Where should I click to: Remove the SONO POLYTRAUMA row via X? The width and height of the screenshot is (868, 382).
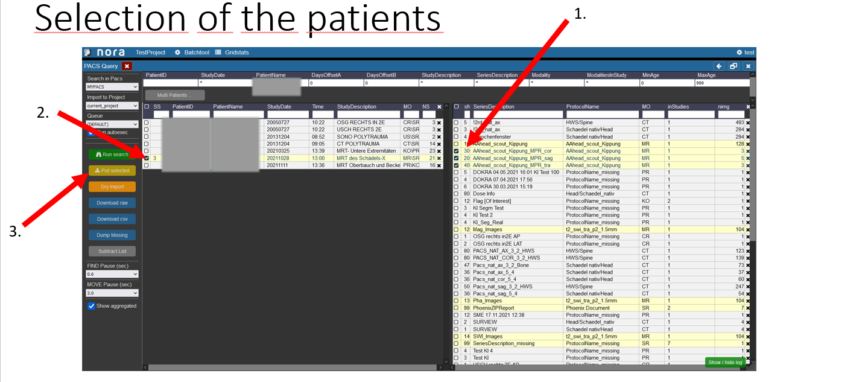point(439,137)
